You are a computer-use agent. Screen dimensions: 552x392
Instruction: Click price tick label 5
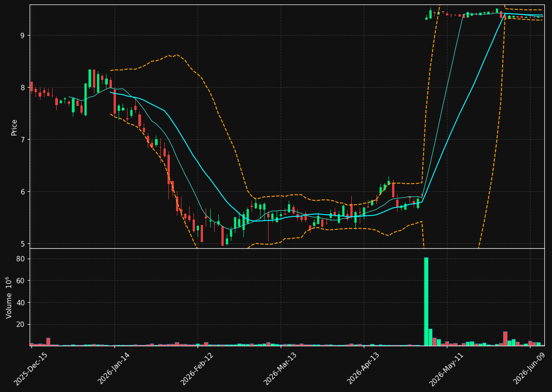click(23, 244)
